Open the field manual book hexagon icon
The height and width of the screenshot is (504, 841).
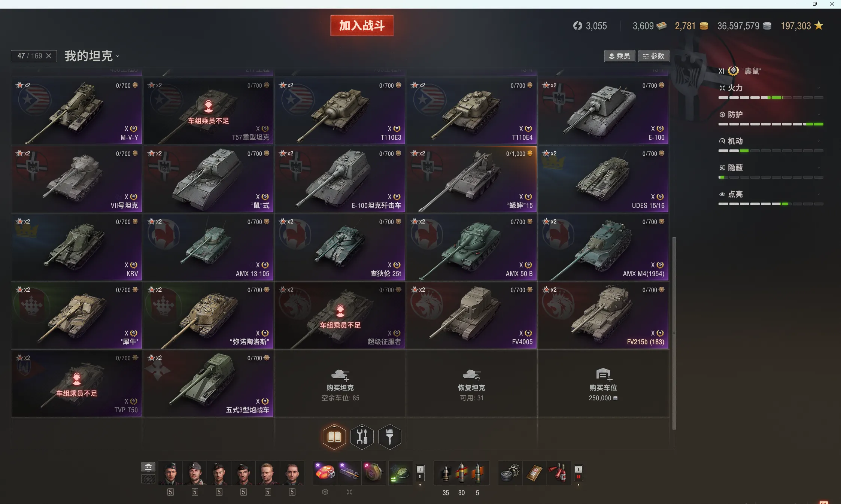pos(334,437)
